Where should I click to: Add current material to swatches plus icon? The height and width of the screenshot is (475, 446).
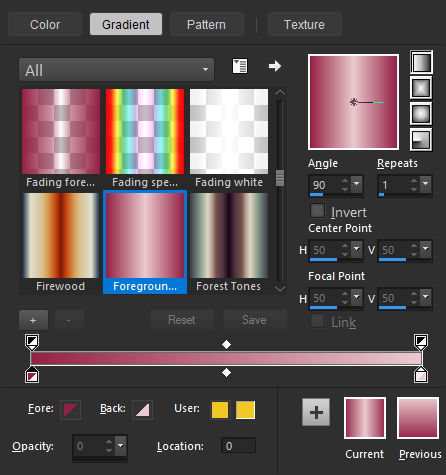coord(316,412)
